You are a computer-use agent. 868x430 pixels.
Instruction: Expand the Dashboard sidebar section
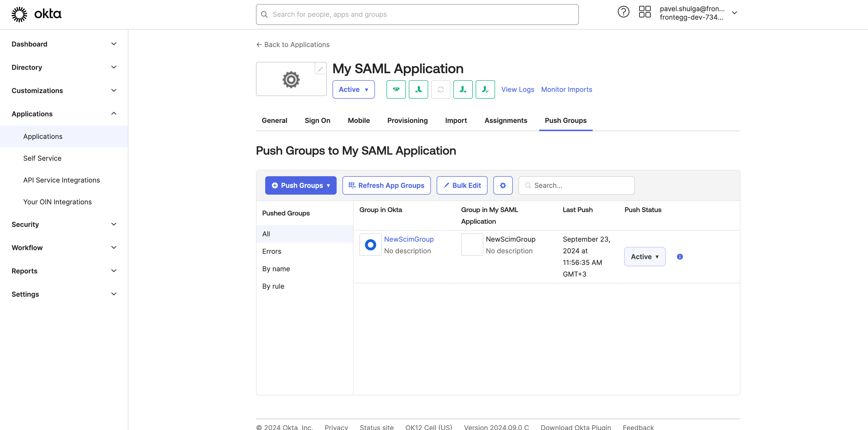(x=64, y=44)
